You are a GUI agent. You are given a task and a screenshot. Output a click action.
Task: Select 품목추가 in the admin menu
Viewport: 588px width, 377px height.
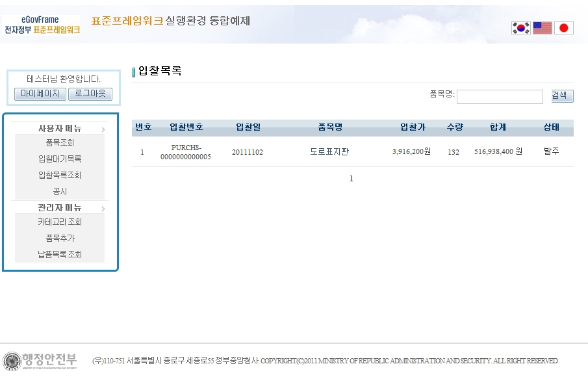point(60,239)
